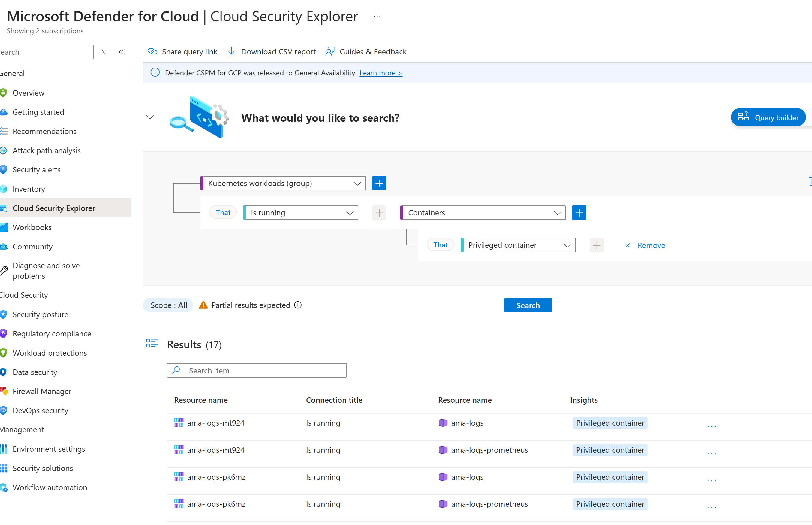The height and width of the screenshot is (525, 812).
Task: Click the Download CSV report icon
Action: pos(231,51)
